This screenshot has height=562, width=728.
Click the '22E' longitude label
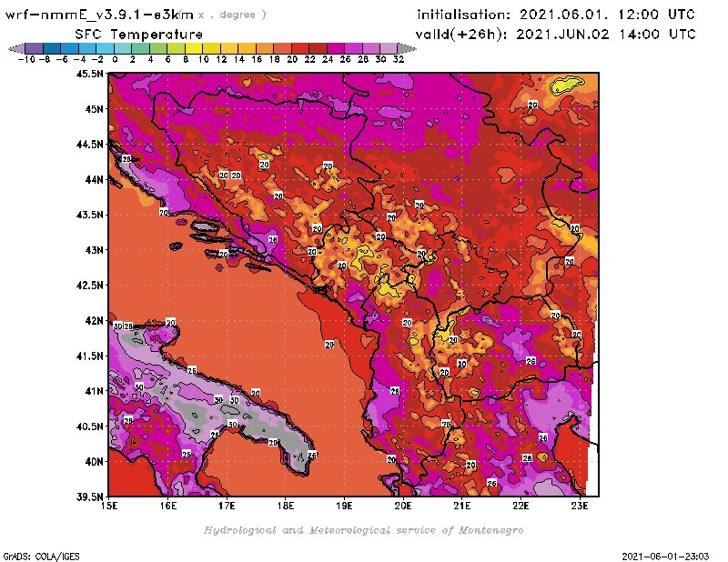point(521,506)
